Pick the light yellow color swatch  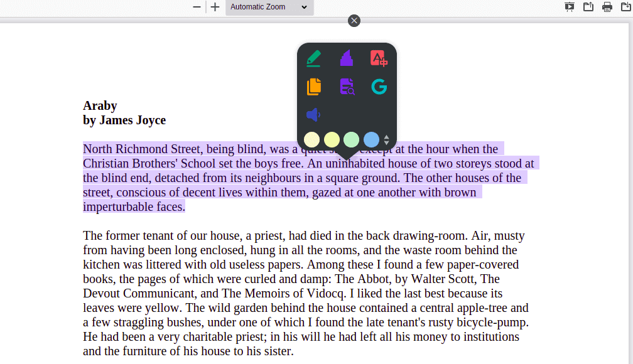tap(332, 140)
